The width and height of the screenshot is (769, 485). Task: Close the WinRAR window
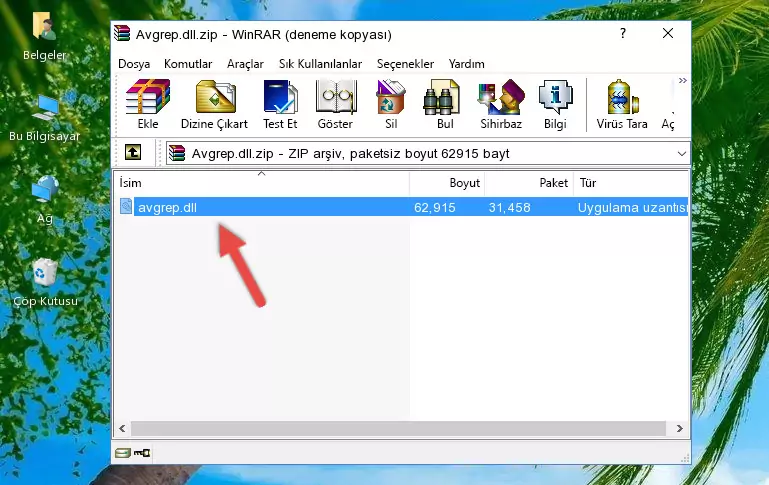point(667,33)
